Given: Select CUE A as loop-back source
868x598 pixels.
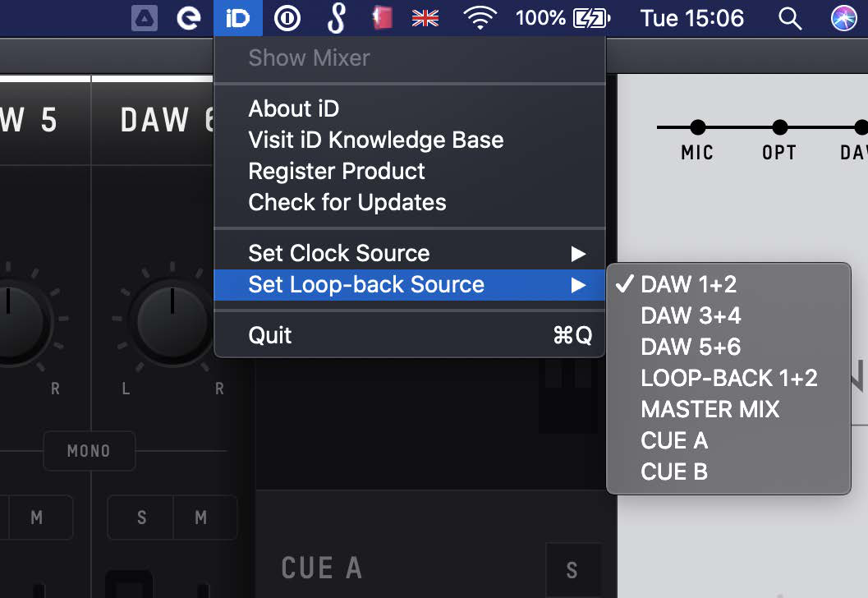Looking at the screenshot, I should pyautogui.click(x=728, y=441).
